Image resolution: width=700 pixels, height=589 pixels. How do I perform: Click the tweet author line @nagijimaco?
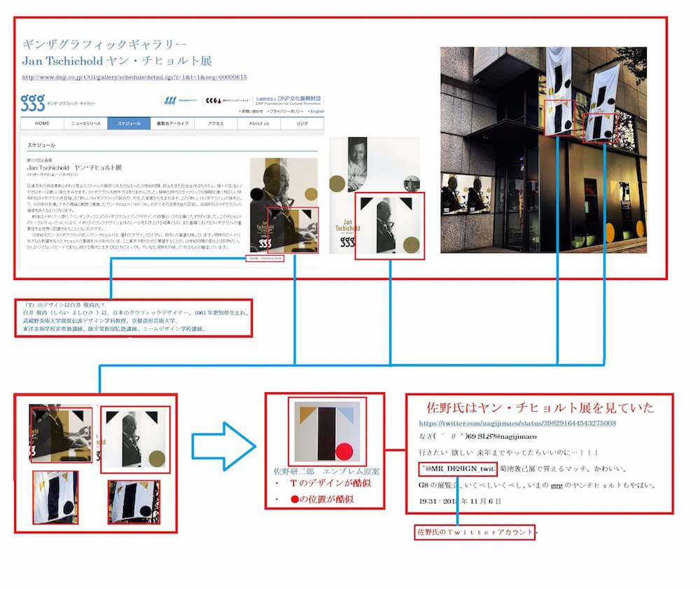pos(477,436)
